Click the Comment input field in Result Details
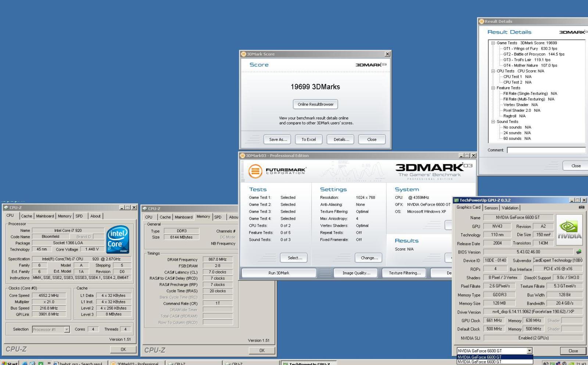 [x=546, y=150]
